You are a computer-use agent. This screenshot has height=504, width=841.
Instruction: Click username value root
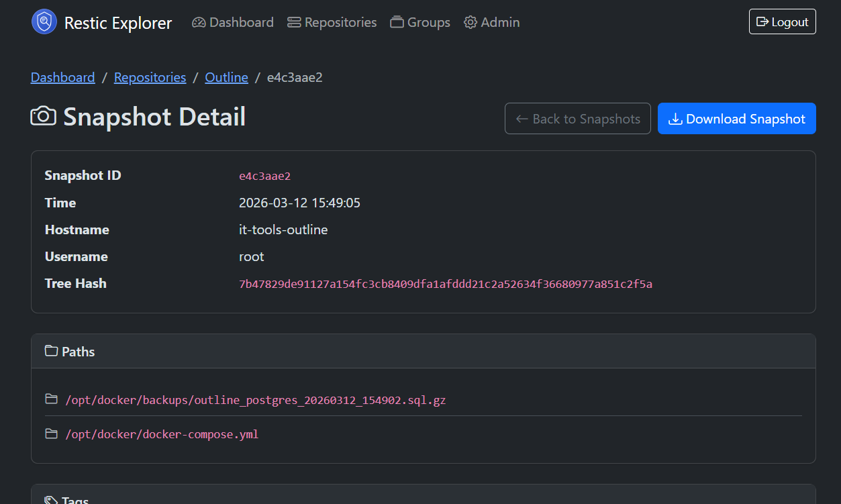(x=252, y=256)
